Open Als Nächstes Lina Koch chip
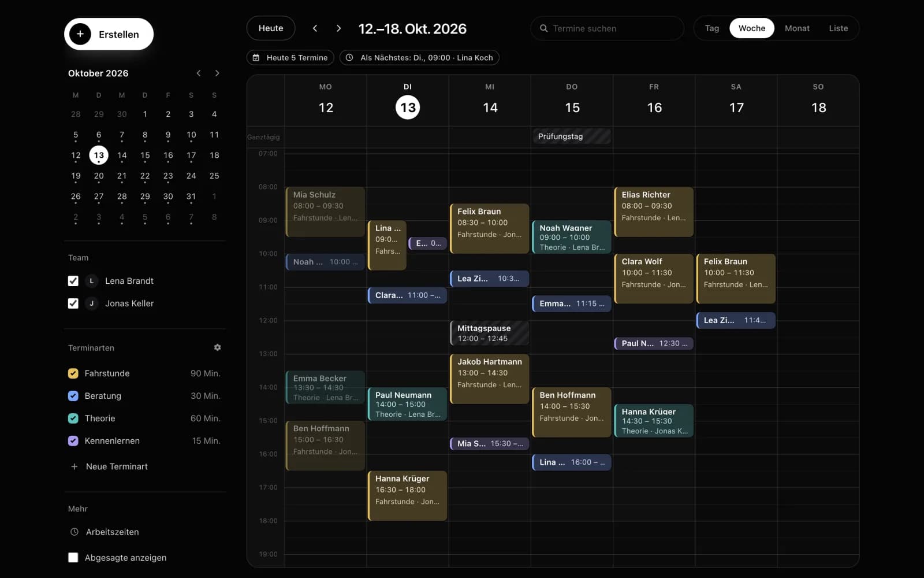Screen dimensions: 924x578 pyautogui.click(x=419, y=58)
